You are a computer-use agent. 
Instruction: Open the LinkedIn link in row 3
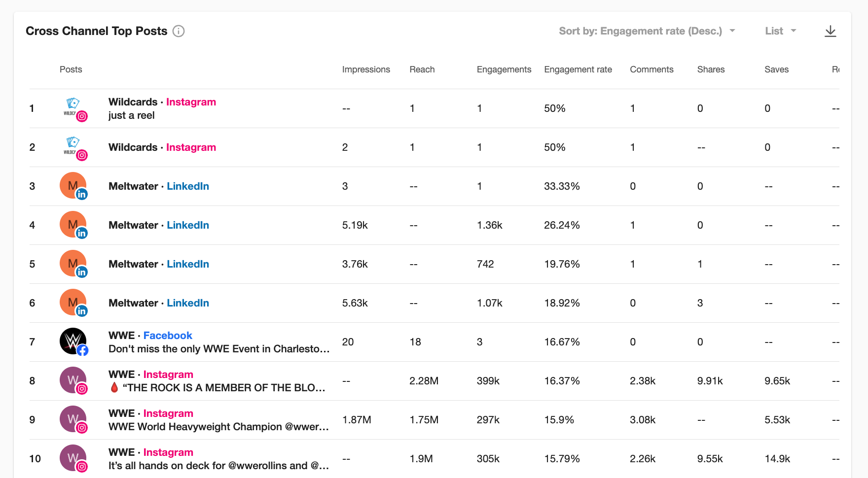[188, 186]
